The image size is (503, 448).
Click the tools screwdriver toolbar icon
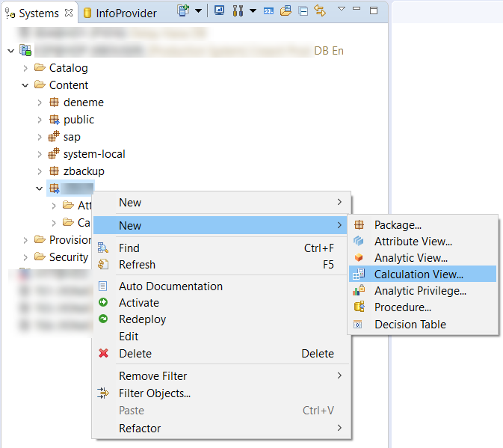point(238,10)
